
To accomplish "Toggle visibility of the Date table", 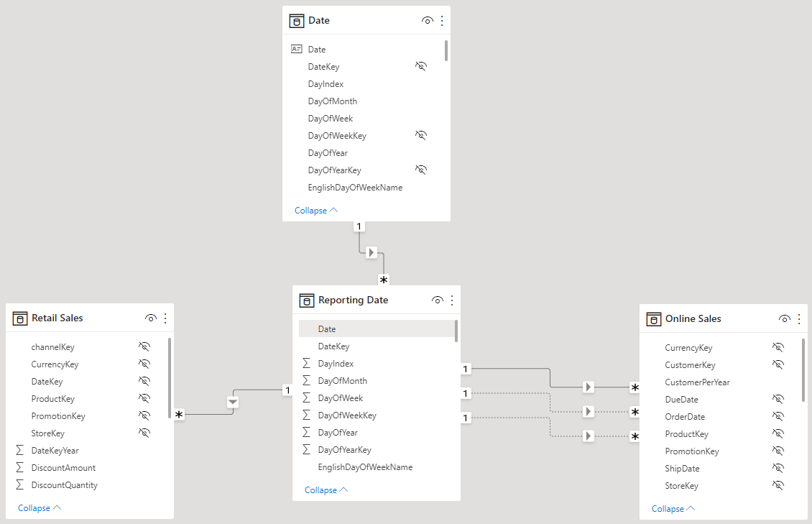I will (428, 21).
